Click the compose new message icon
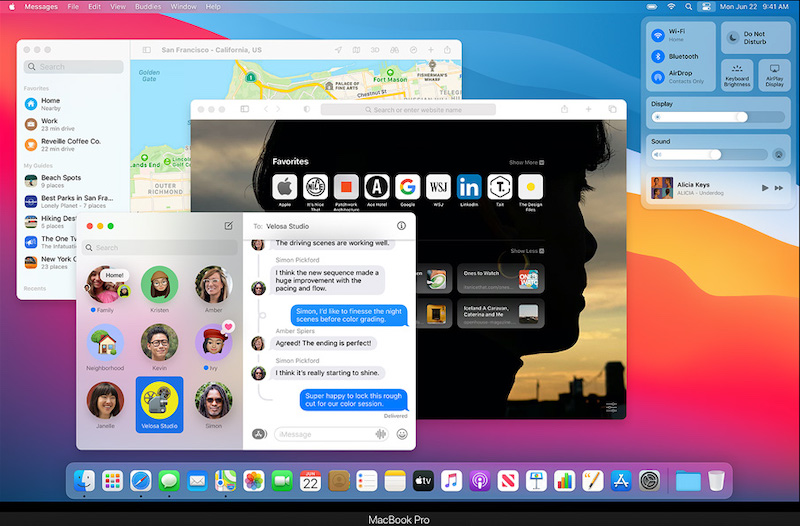Image resolution: width=800 pixels, height=526 pixels. click(228, 227)
